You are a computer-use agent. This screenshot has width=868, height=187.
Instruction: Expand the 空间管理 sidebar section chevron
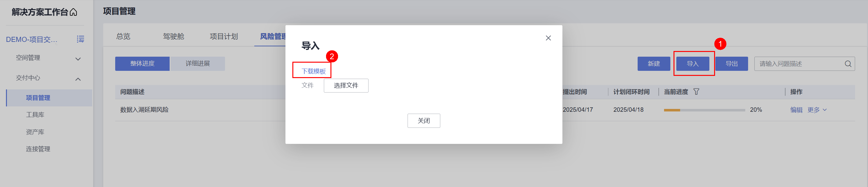(x=78, y=59)
